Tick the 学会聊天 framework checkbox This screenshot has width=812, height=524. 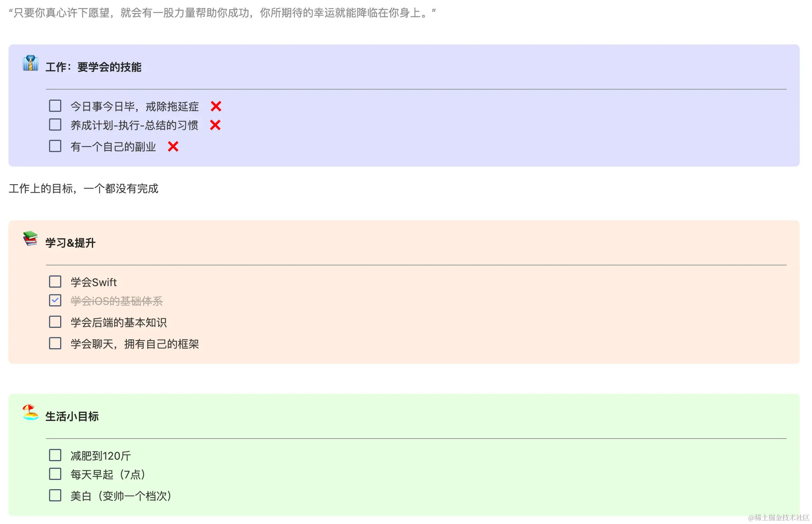click(x=55, y=343)
